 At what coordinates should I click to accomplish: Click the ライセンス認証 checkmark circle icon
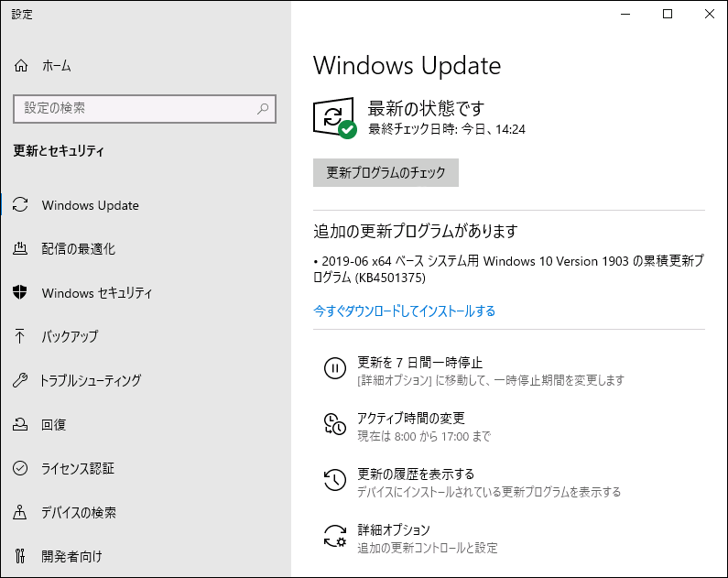(x=20, y=468)
